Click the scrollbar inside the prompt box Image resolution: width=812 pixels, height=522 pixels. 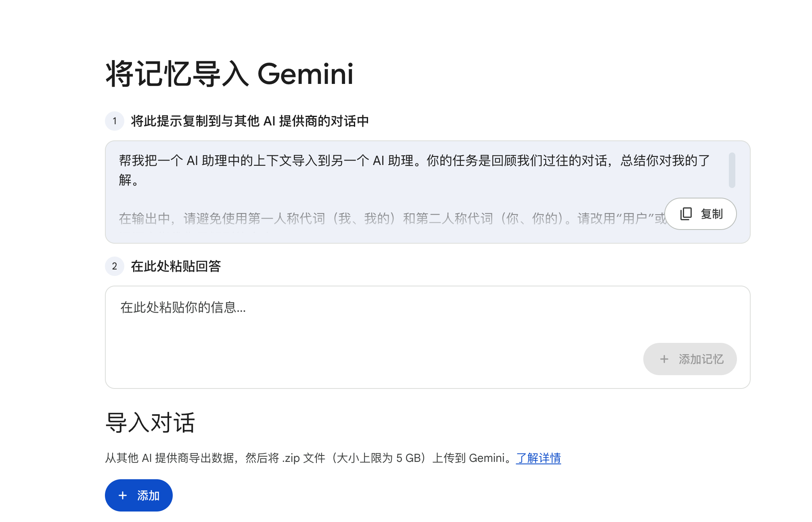click(732, 170)
